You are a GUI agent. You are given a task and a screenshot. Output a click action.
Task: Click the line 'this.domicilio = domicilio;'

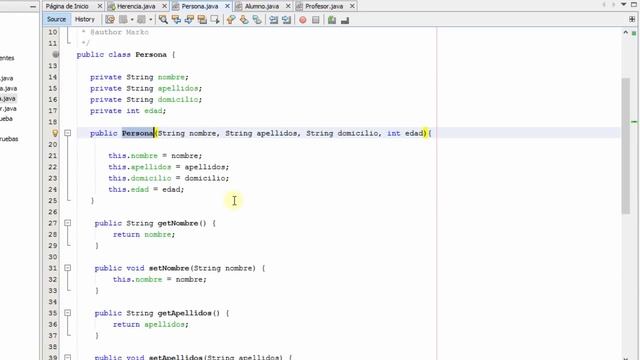tap(169, 178)
